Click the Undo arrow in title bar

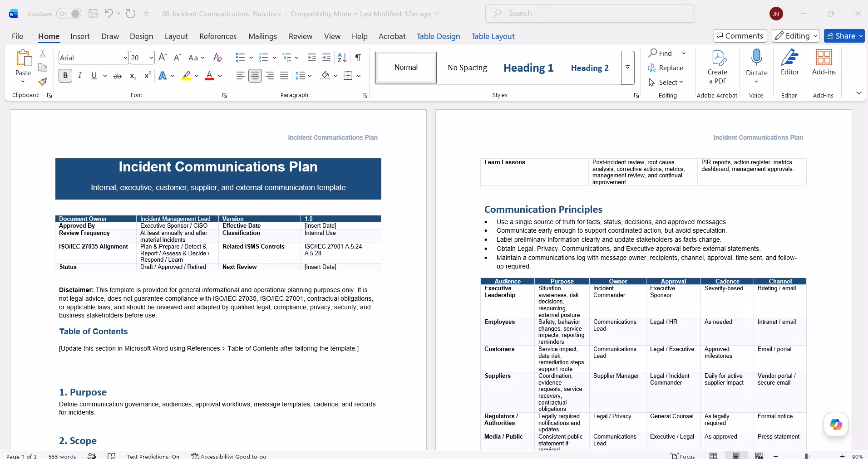(108, 14)
